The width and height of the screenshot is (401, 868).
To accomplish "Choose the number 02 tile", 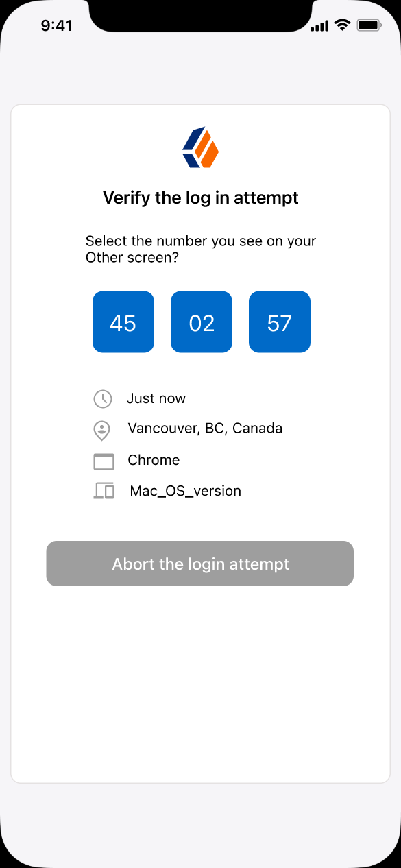I will (x=202, y=322).
